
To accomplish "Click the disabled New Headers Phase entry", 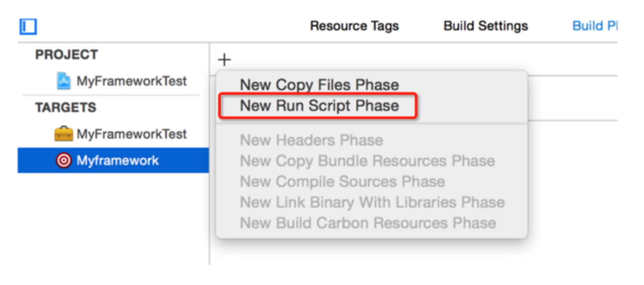I will point(311,140).
